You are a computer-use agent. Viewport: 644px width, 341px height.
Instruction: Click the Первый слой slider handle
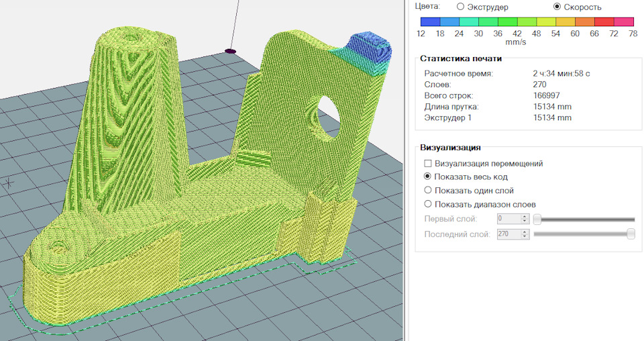tap(537, 220)
